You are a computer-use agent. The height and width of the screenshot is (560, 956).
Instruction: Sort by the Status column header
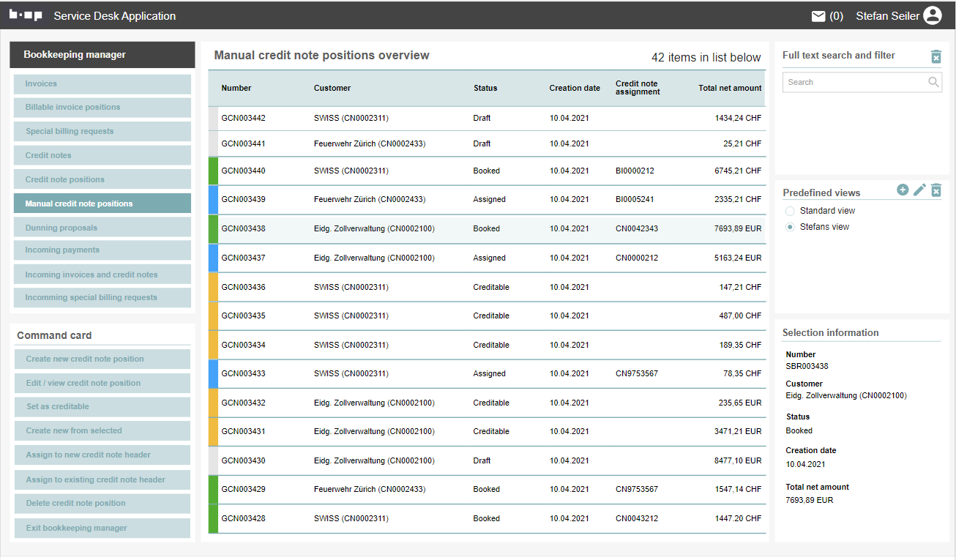coord(485,88)
